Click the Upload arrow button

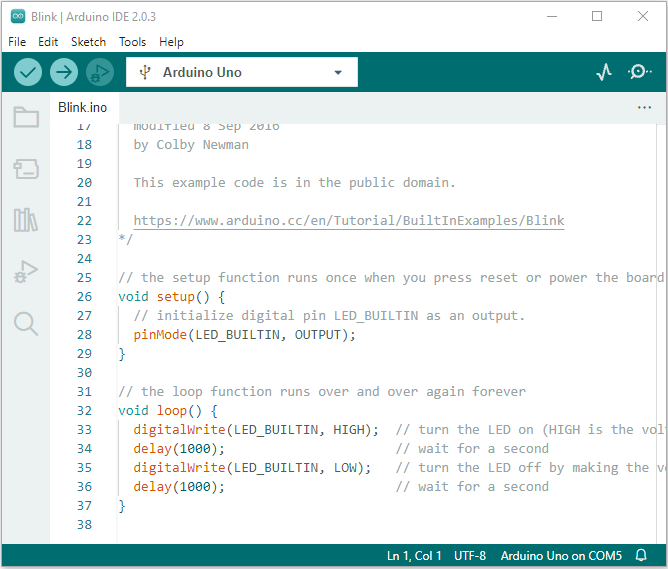64,72
